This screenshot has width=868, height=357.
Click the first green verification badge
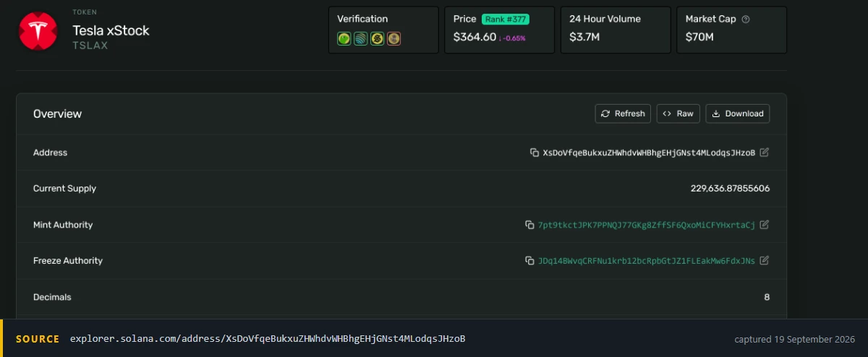pyautogui.click(x=344, y=38)
